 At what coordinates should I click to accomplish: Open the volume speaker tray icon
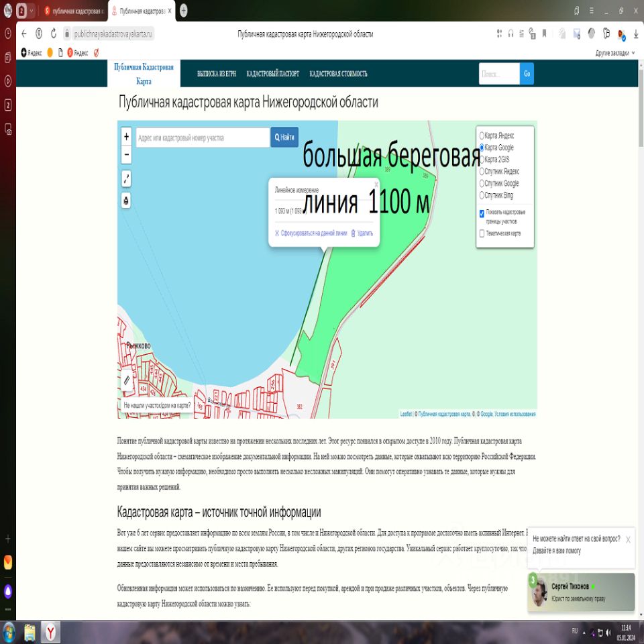coord(608,633)
